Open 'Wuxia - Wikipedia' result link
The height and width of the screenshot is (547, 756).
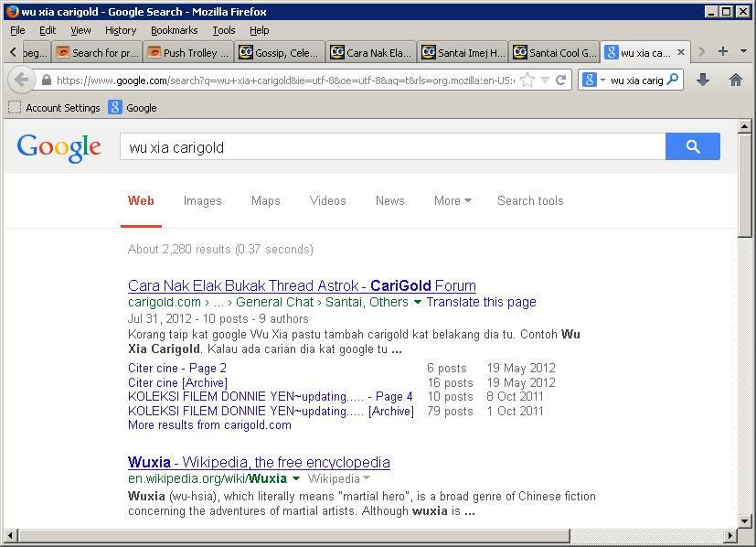pos(259,462)
